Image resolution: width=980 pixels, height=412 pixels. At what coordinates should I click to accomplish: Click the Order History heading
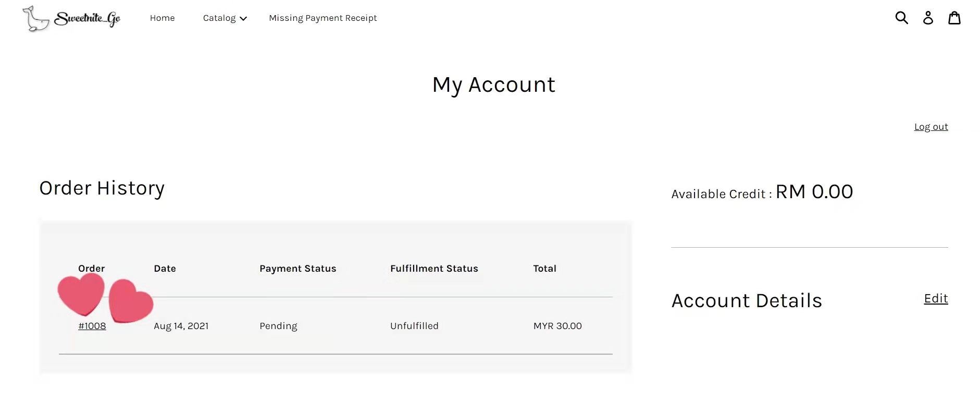click(x=102, y=188)
